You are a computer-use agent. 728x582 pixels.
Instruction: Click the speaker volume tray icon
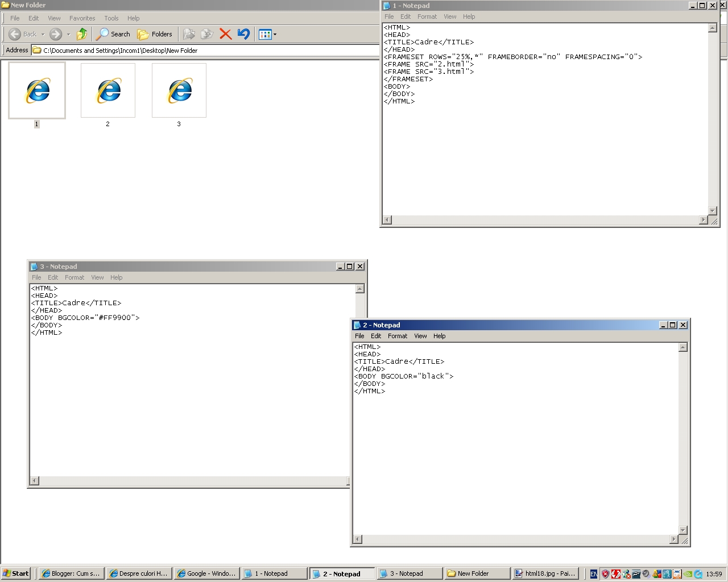click(x=646, y=574)
